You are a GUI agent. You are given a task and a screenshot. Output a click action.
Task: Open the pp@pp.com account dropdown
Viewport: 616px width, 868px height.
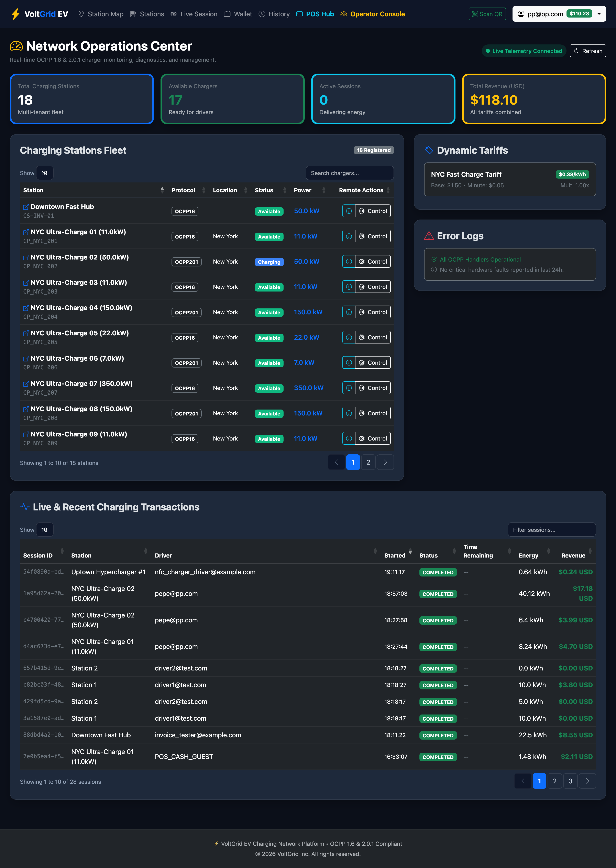pyautogui.click(x=559, y=14)
